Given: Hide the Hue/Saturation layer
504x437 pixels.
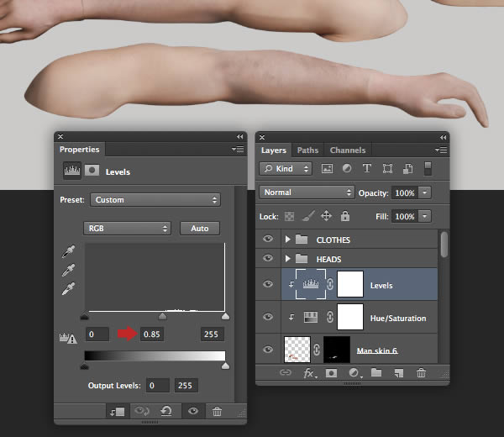Looking at the screenshot, I should tap(268, 317).
